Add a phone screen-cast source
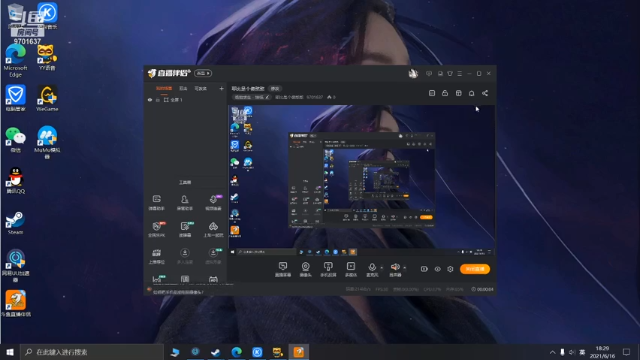The width and height of the screenshot is (640, 360). click(x=328, y=269)
